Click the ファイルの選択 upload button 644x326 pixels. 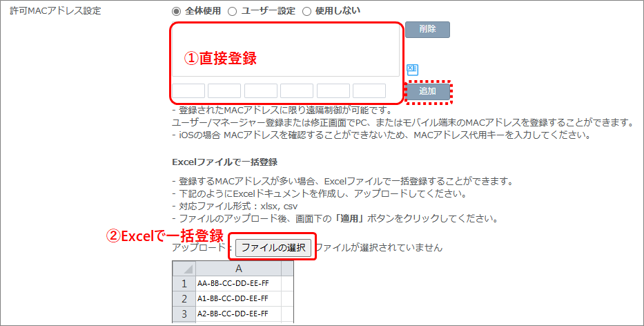pos(273,247)
